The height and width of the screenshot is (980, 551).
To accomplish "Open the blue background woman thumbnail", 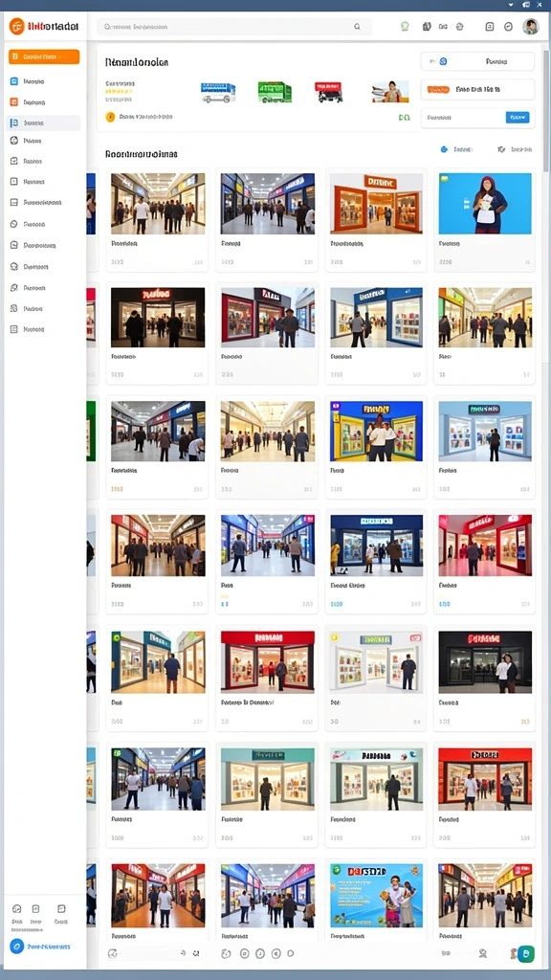I will [485, 204].
